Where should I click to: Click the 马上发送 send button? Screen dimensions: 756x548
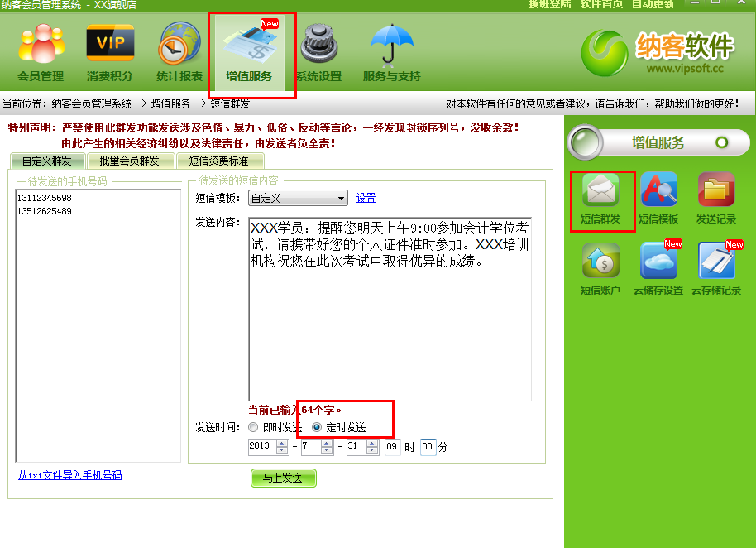[x=283, y=478]
